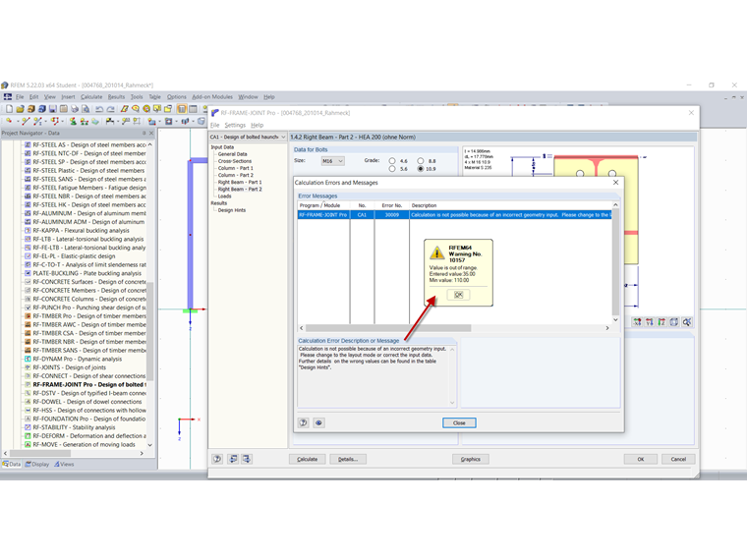Click Close in Calculation Errors dialog
This screenshot has height=560, width=747.
459,422
